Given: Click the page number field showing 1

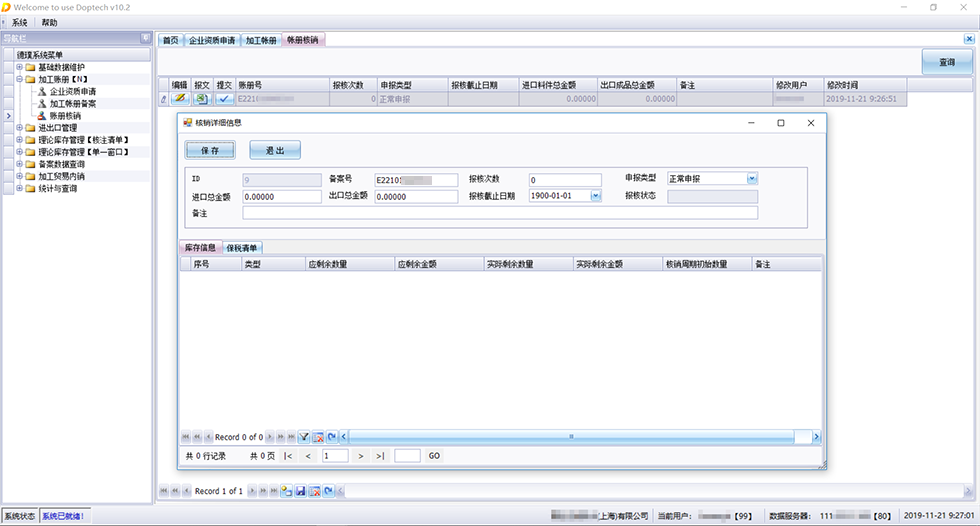Looking at the screenshot, I should pos(335,456).
